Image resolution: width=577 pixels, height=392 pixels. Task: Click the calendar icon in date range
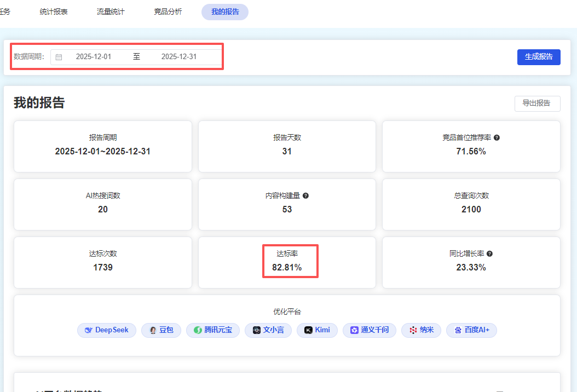pos(59,57)
